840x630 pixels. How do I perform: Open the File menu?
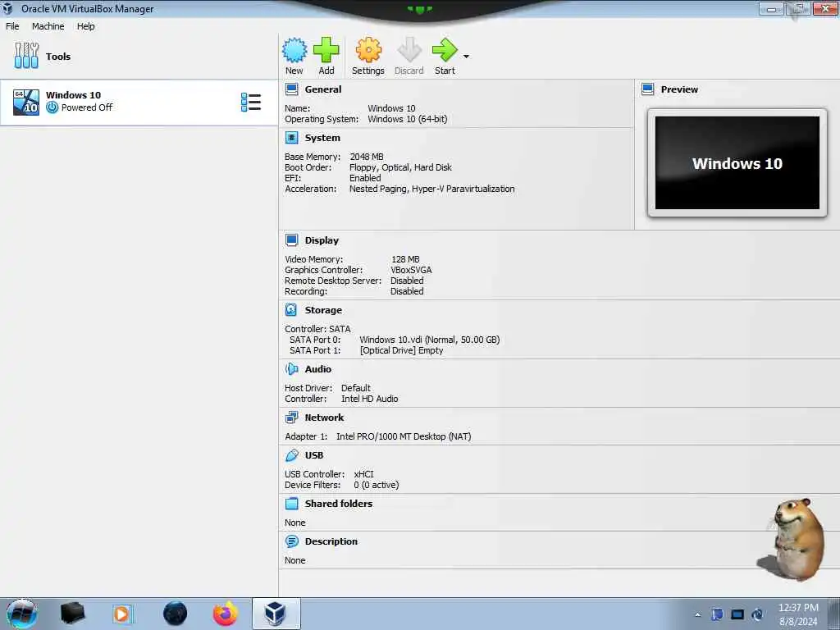pyautogui.click(x=12, y=26)
